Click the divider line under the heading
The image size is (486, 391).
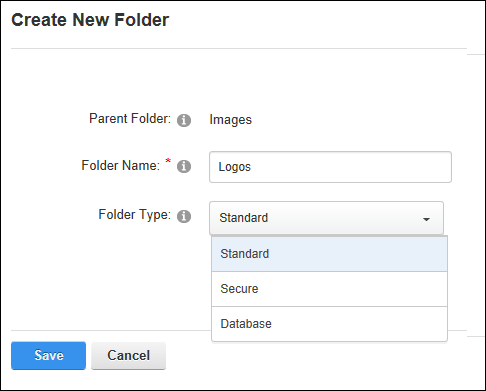[x=239, y=49]
